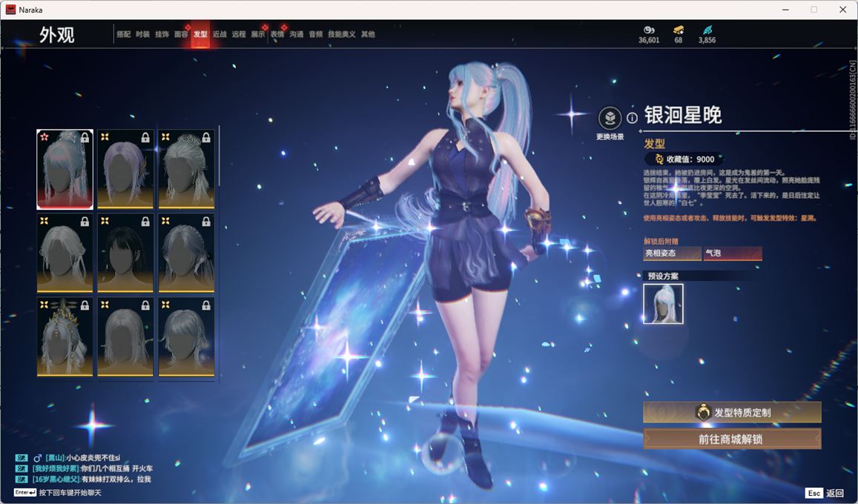858x504 pixels.
Task: Click the 银洄星晚 hairstyle name
Action: pyautogui.click(x=683, y=116)
